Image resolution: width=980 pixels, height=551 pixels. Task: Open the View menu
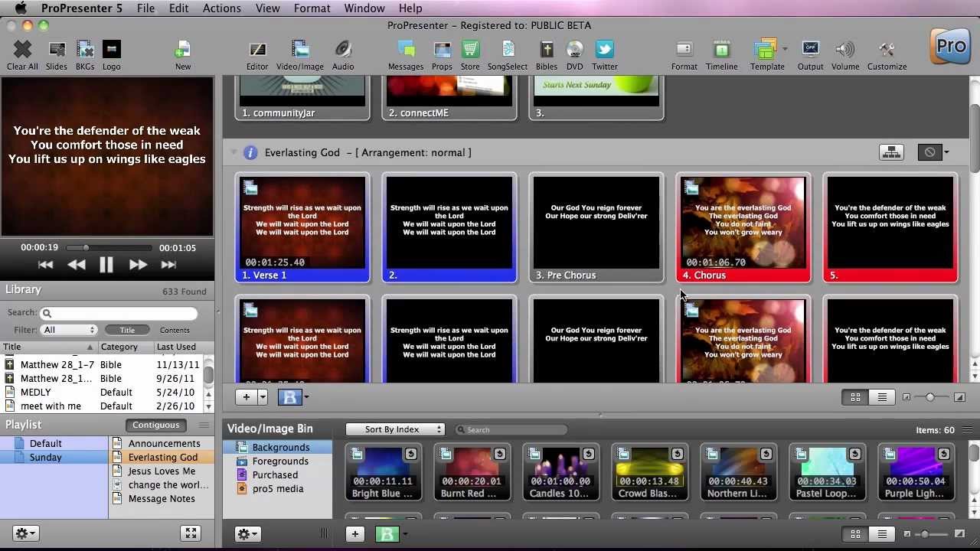tap(267, 8)
